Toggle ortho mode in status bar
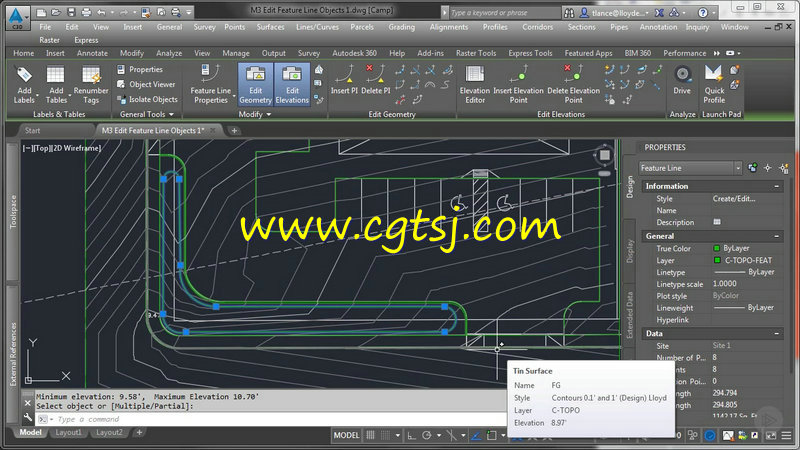The image size is (800, 450). [411, 435]
